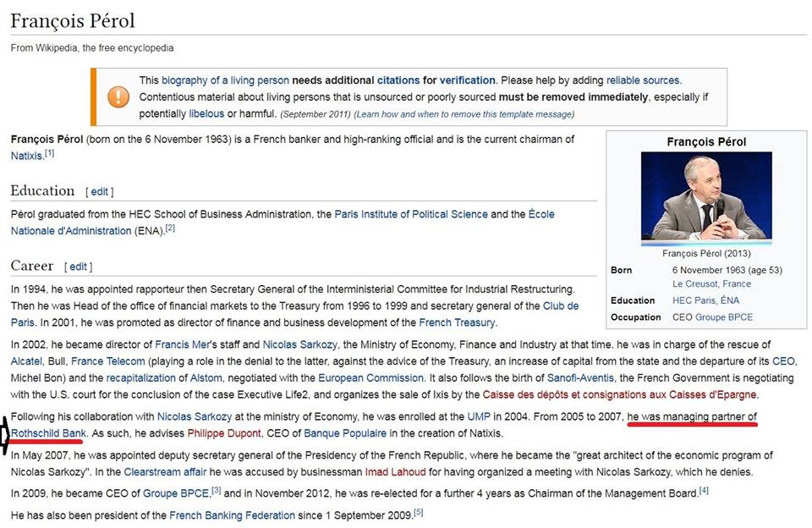The height and width of the screenshot is (528, 812).
Task: Click the infobox 'Occupation' label
Action: (x=635, y=317)
